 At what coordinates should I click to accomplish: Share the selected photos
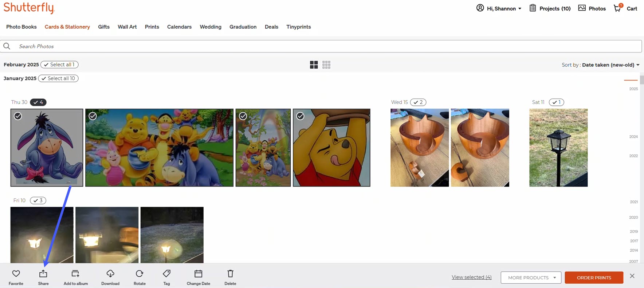click(x=43, y=277)
